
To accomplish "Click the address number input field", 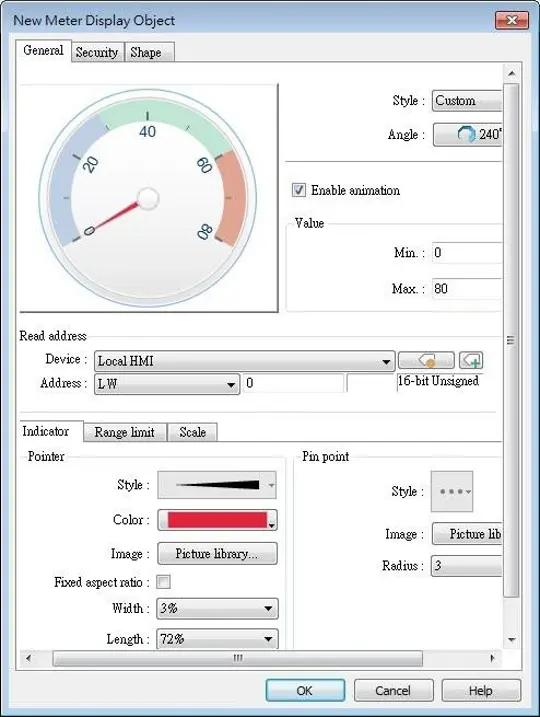I will (293, 383).
